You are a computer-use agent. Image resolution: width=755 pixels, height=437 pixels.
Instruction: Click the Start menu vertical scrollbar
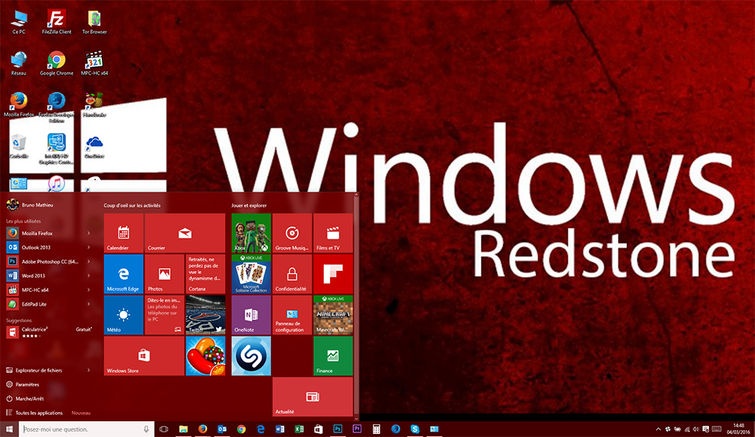(356, 306)
